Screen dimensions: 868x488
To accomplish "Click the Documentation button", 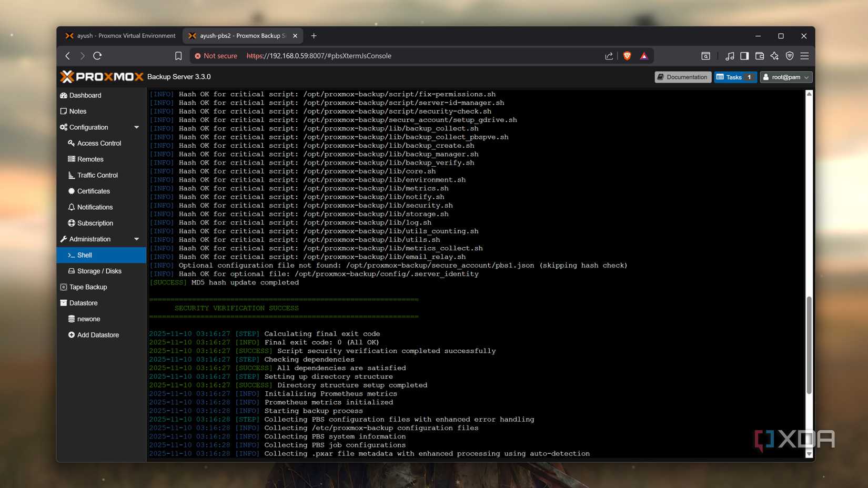I will (x=682, y=77).
